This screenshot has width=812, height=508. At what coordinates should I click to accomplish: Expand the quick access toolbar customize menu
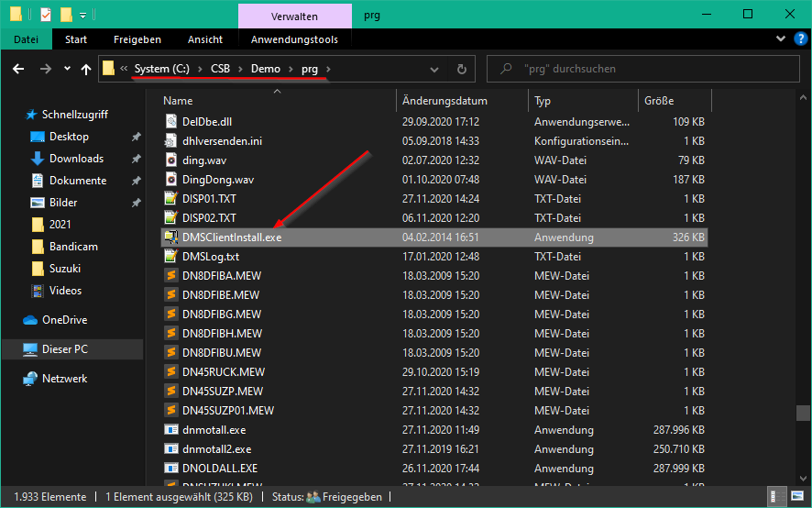pos(82,16)
